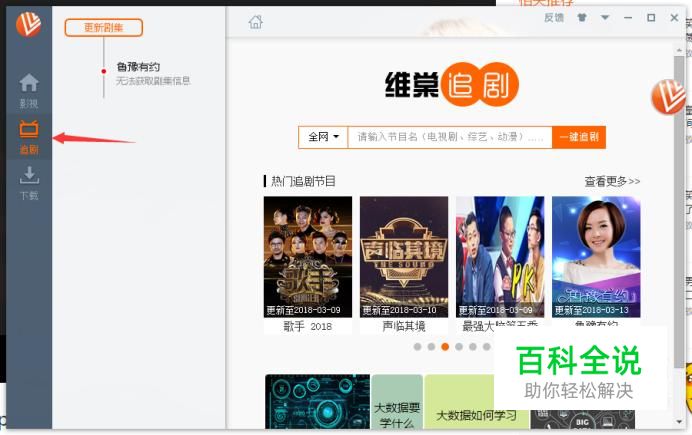Select 鲁豫有约 in the update list
The width and height of the screenshot is (692, 435).
[138, 67]
